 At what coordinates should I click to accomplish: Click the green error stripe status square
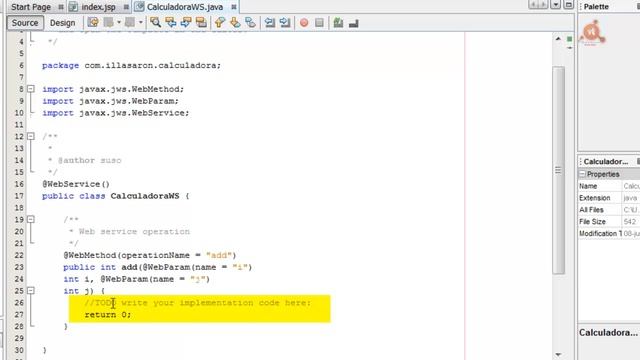[x=569, y=39]
